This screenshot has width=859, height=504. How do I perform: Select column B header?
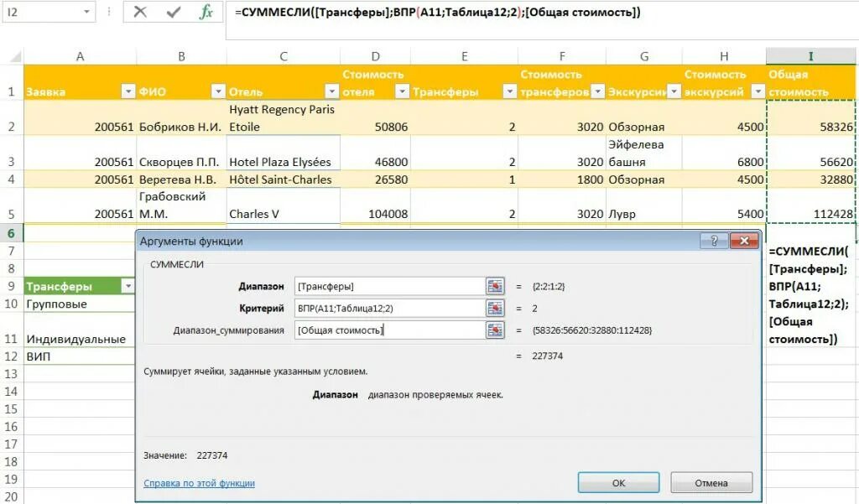pyautogui.click(x=181, y=56)
